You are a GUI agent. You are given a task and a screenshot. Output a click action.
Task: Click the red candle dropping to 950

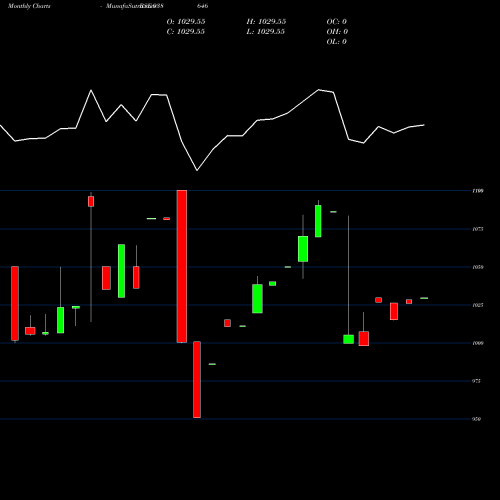point(197,379)
